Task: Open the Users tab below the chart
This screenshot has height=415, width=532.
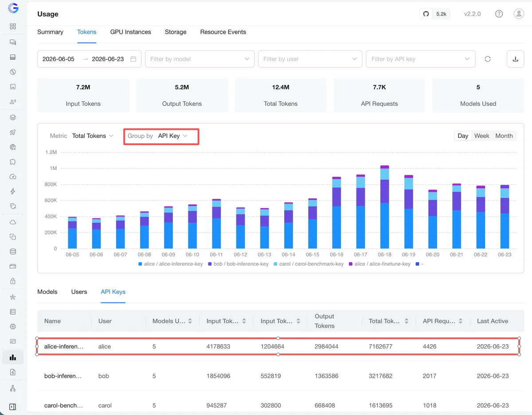Action: 79,292
